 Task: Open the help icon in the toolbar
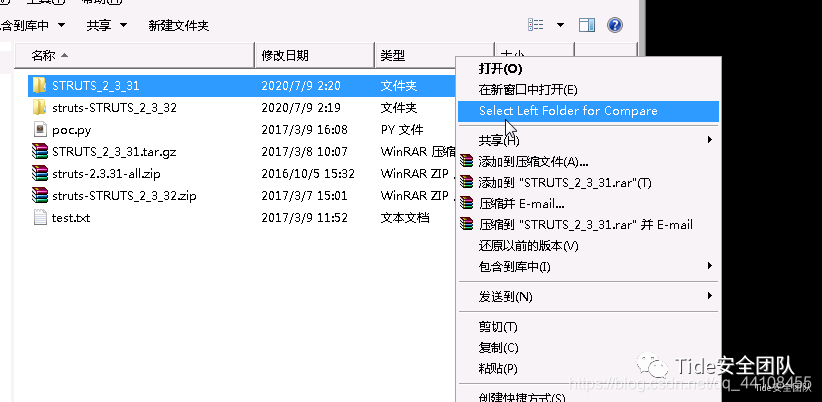tap(614, 25)
